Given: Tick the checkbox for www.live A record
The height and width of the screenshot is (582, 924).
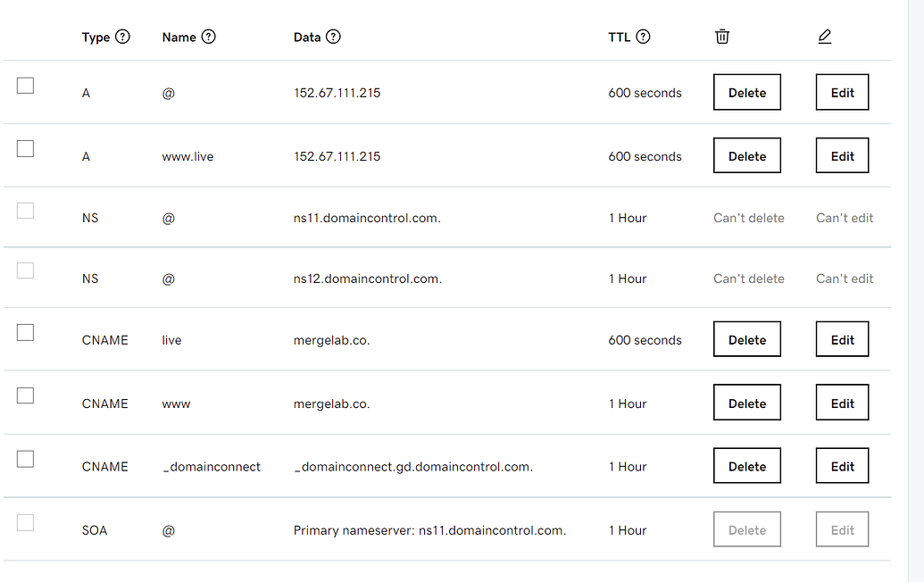Looking at the screenshot, I should (25, 149).
